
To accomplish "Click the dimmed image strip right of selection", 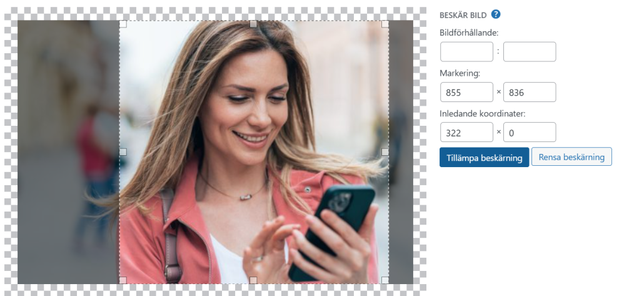I will tap(401, 152).
